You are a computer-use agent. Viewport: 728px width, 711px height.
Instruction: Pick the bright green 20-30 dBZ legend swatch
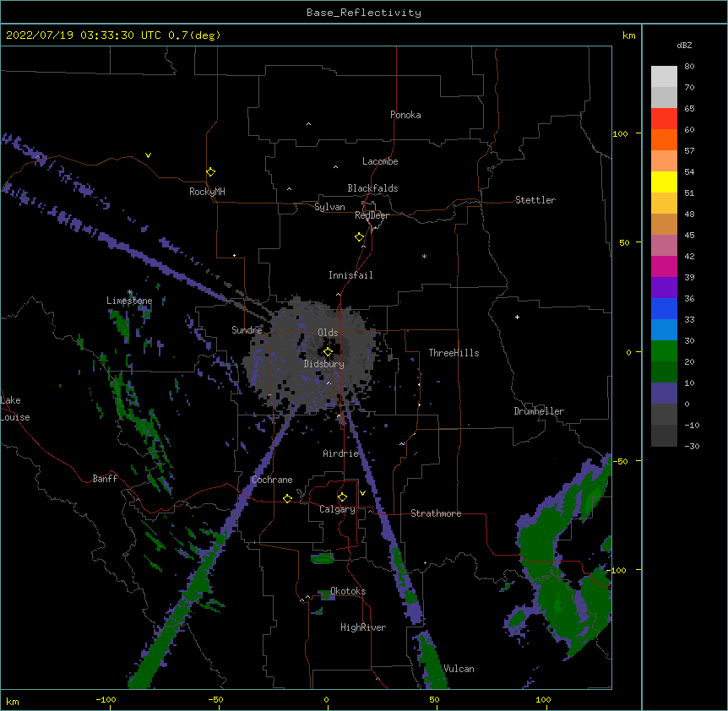(664, 351)
